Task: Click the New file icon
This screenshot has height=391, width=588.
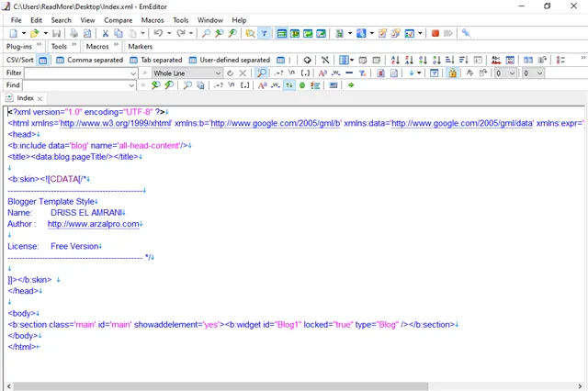Action: [x=14, y=34]
